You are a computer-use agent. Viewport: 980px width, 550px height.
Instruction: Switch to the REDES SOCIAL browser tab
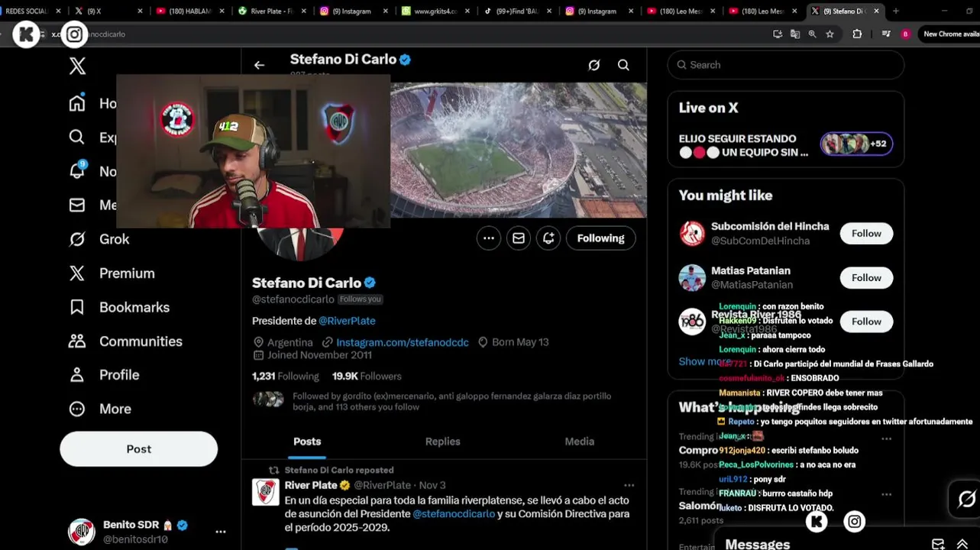[31, 11]
